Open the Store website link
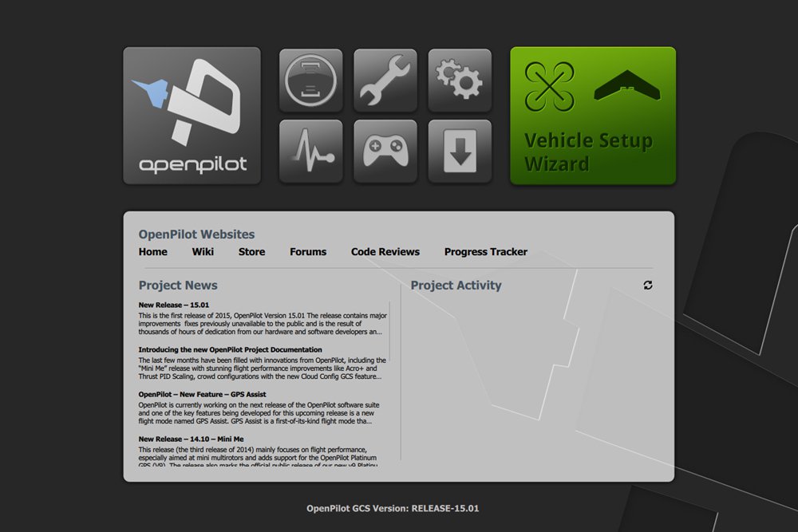This screenshot has width=798, height=532. click(251, 252)
